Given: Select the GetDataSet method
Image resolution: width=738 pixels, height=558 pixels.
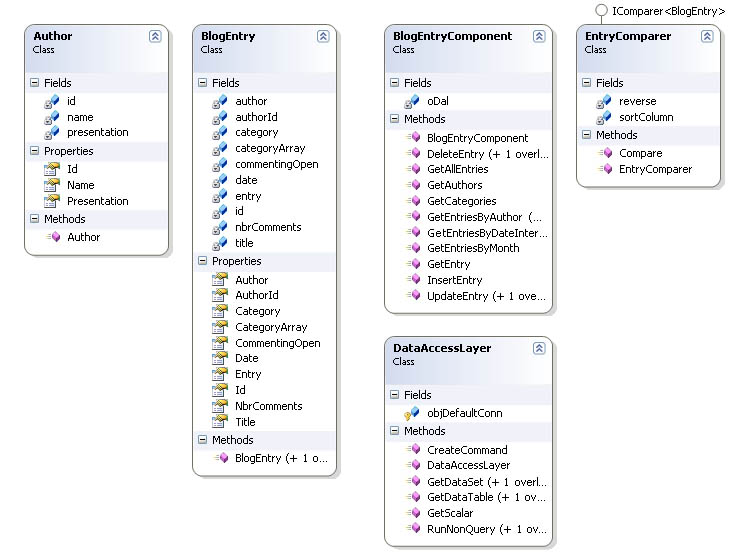Looking at the screenshot, I should pos(487,482).
